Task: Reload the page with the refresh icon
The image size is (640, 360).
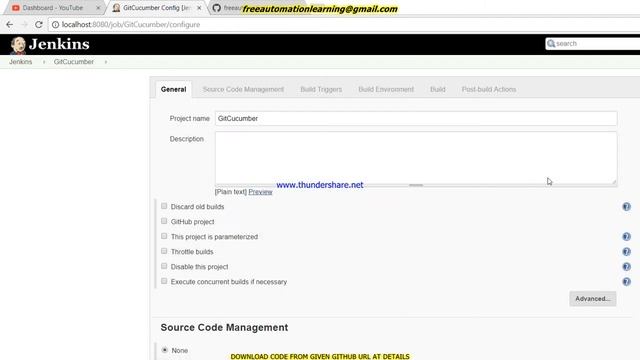Action: pyautogui.click(x=38, y=24)
